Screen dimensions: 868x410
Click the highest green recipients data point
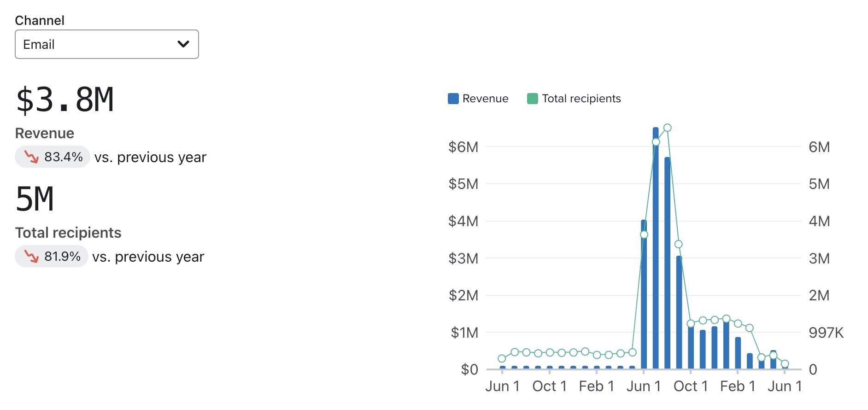[x=668, y=128]
